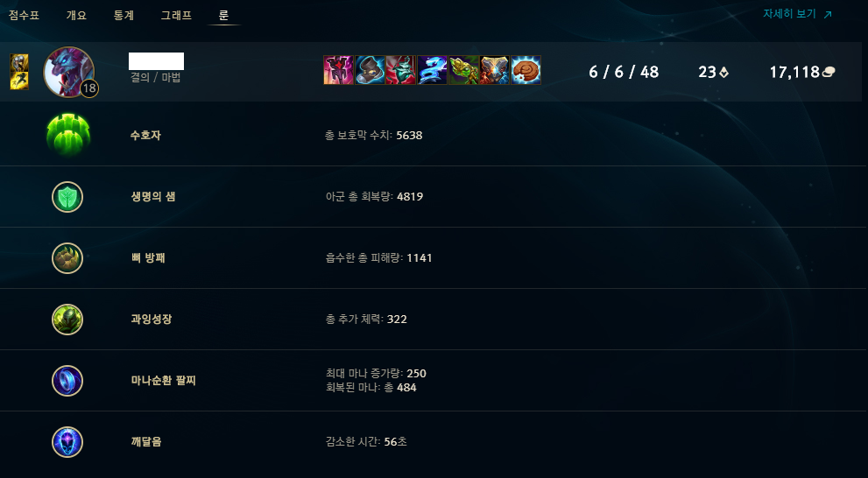This screenshot has height=478, width=868.
Task: Select the Overgrowth (과잉성장) rune icon
Action: [x=67, y=320]
